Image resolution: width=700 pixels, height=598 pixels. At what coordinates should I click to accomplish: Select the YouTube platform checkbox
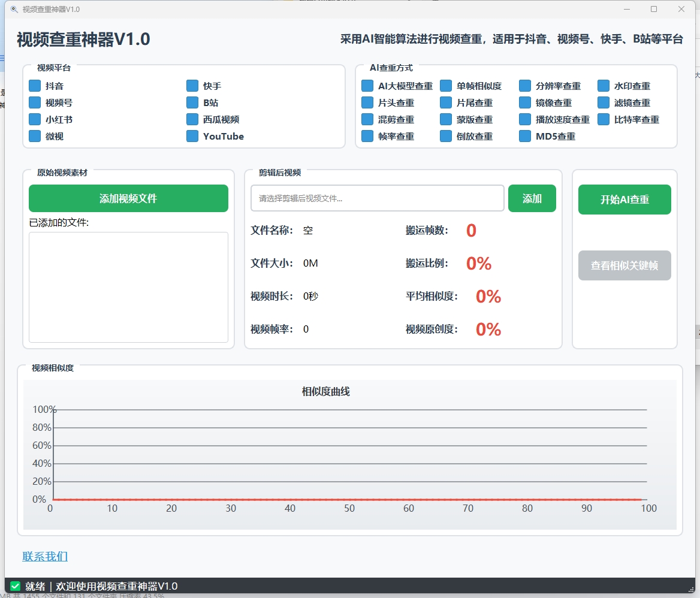click(x=192, y=136)
